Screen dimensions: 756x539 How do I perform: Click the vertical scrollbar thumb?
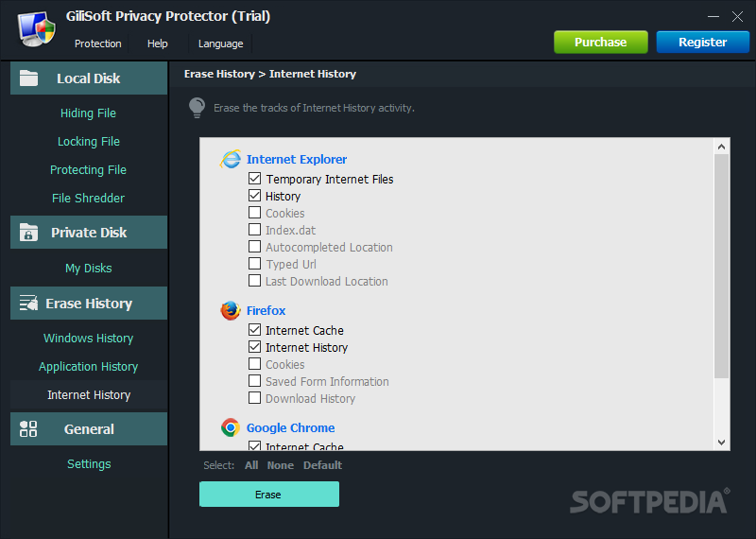coord(721,267)
